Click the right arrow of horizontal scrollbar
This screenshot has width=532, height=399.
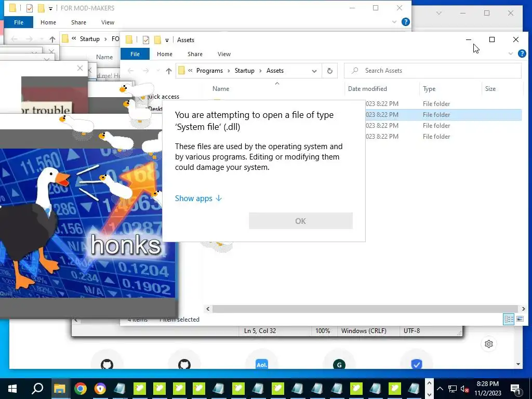click(x=523, y=309)
